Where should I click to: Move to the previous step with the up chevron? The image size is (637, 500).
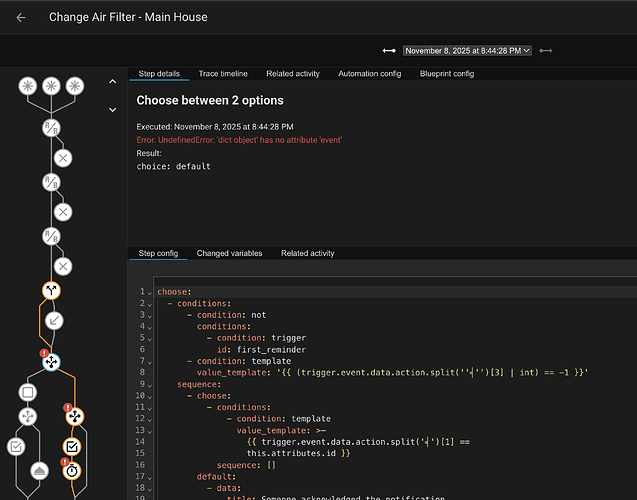tap(113, 82)
